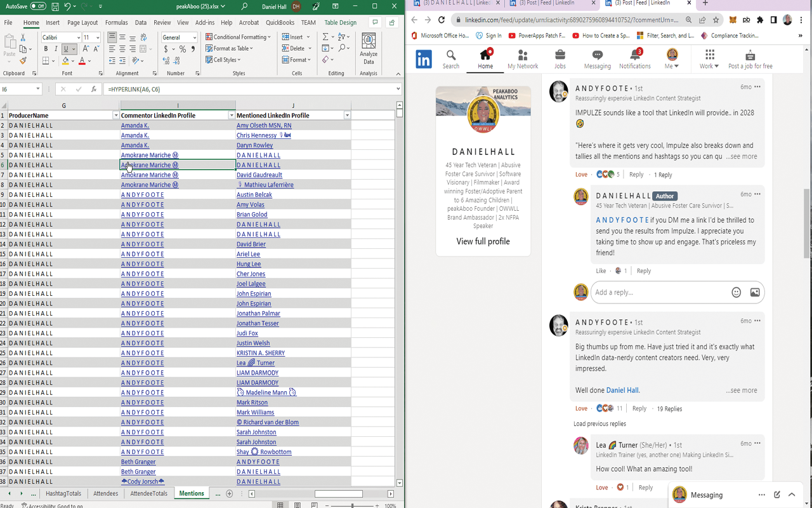Click the emoji icon in reply box
812x508 pixels.
tap(736, 292)
